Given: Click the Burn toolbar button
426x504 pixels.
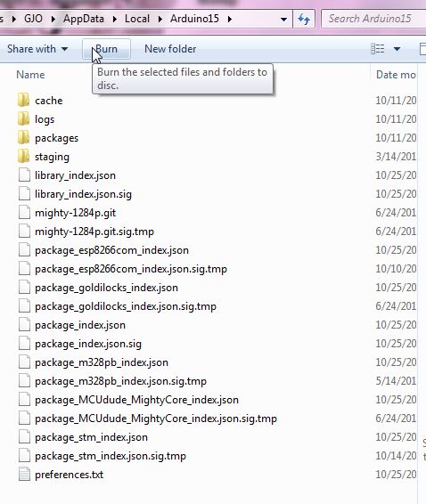Looking at the screenshot, I should click(106, 49).
